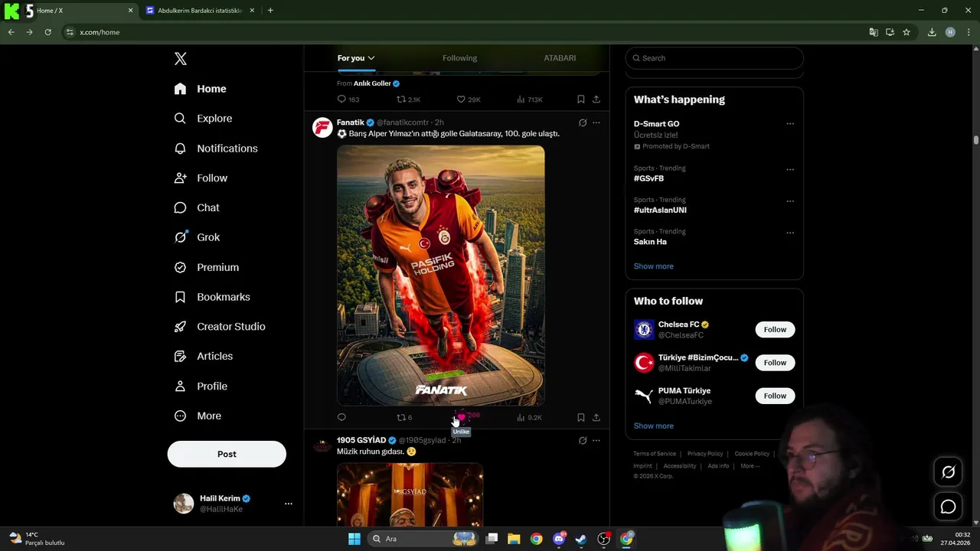View analytics of post with 713K views
This screenshot has width=980, height=551.
click(530, 99)
